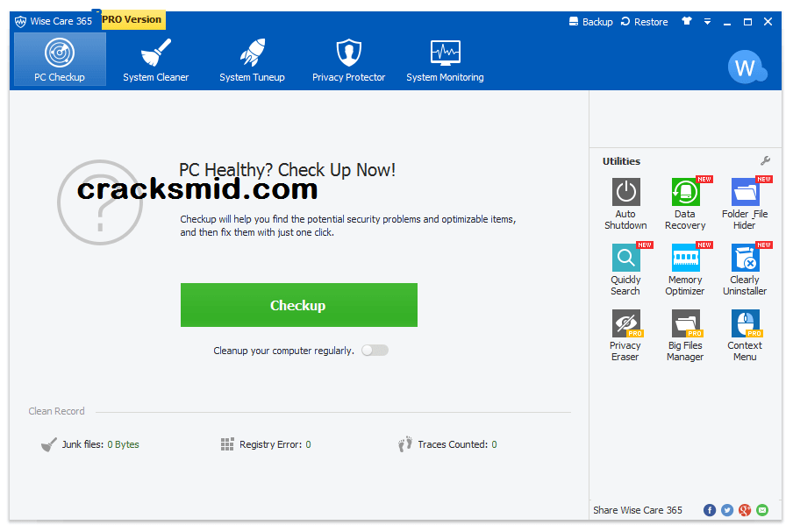Open the Context Menu utility
The width and height of the screenshot is (793, 532).
(x=745, y=335)
